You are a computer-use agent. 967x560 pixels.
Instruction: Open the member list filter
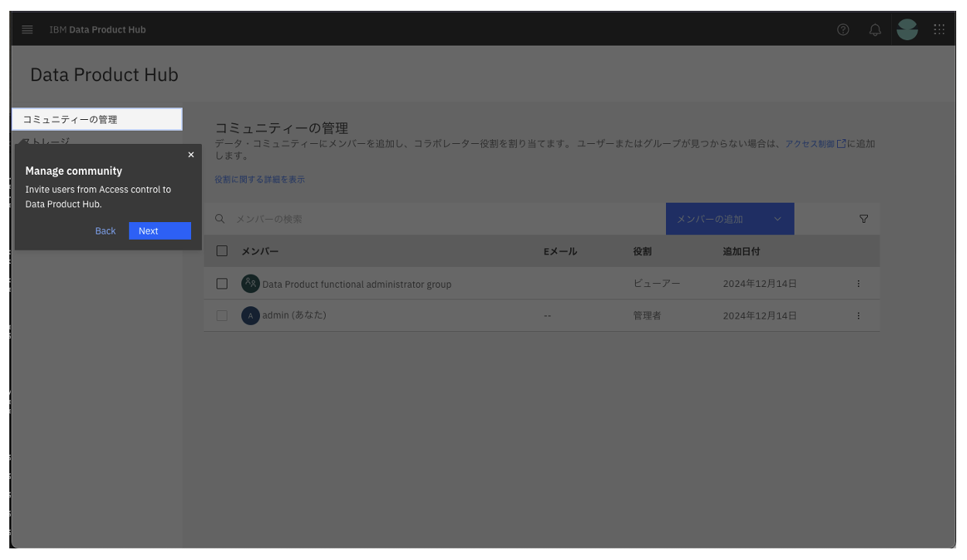click(863, 219)
